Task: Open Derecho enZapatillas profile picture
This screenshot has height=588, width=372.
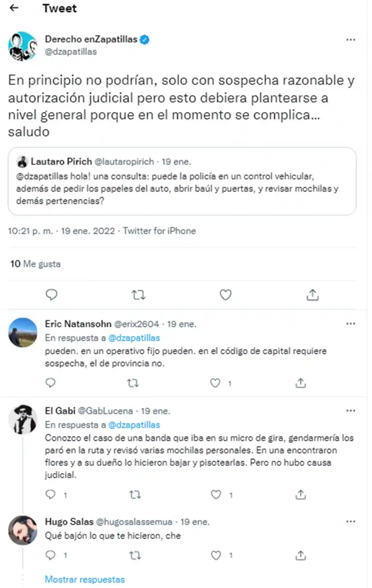Action: [23, 46]
